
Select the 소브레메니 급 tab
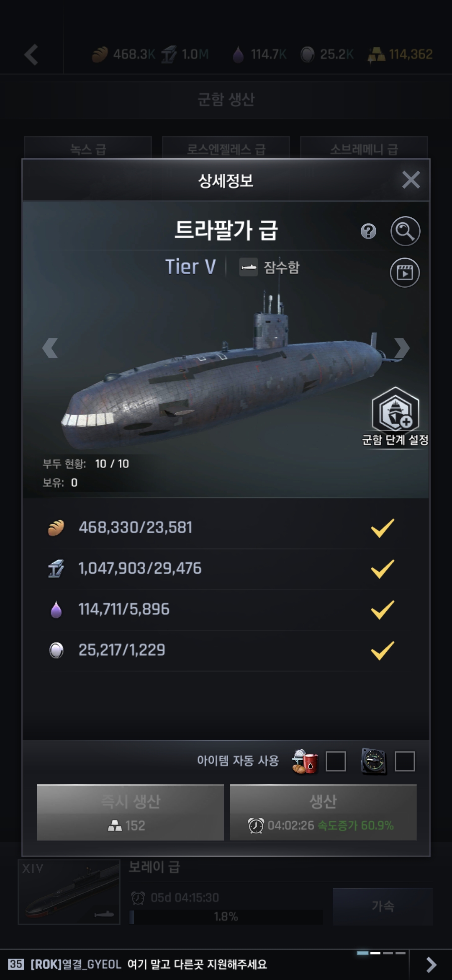click(364, 149)
